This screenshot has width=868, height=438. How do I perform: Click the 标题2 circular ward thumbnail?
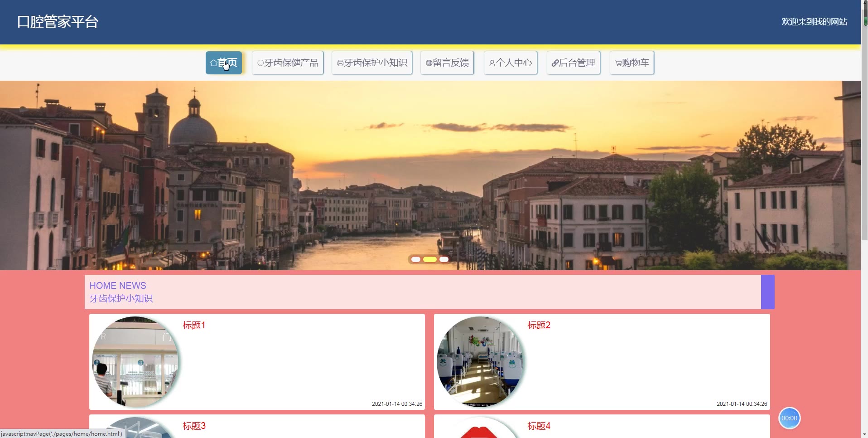[480, 362]
